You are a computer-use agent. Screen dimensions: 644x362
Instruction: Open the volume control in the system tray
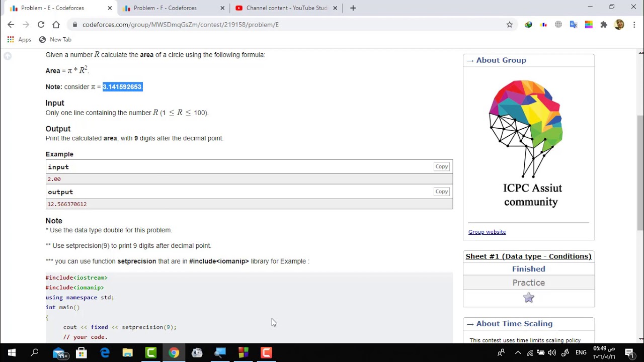[552, 353]
